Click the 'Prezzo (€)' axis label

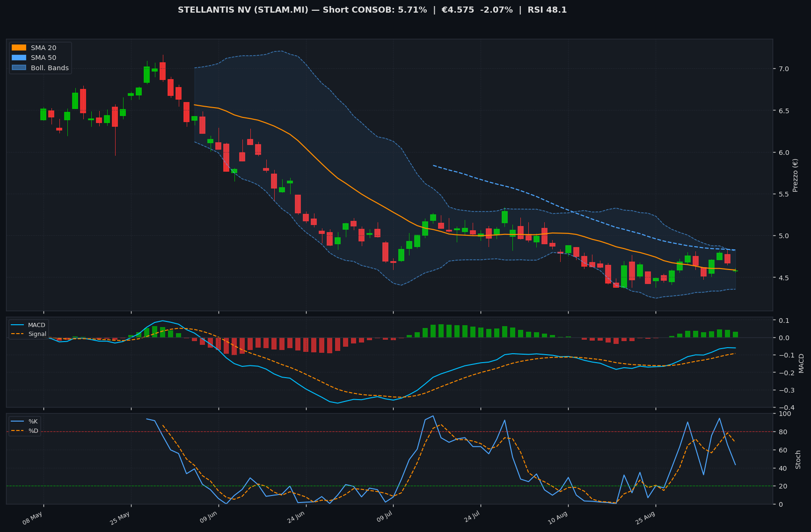[795, 175]
